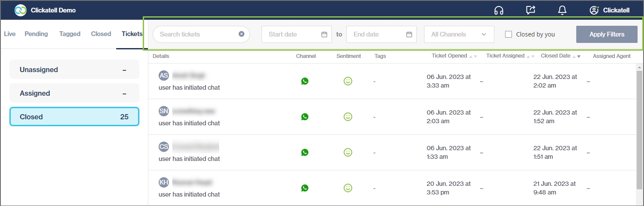Click the Search tickets input field
The height and width of the screenshot is (206, 644).
(195, 34)
